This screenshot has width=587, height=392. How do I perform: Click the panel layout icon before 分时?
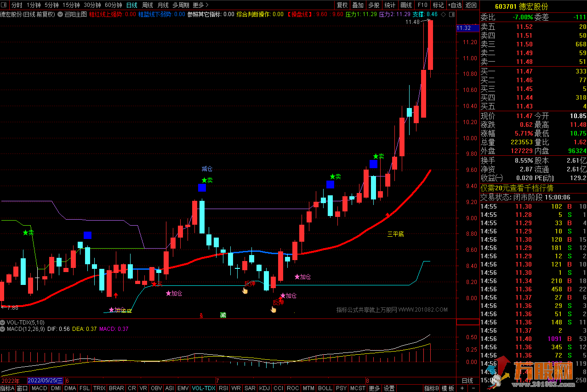4,5
